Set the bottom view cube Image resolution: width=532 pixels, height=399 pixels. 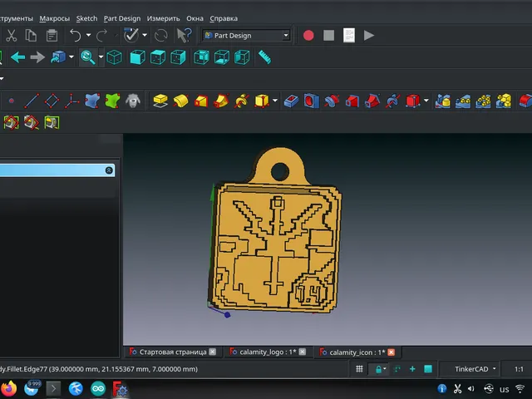[x=222, y=57]
